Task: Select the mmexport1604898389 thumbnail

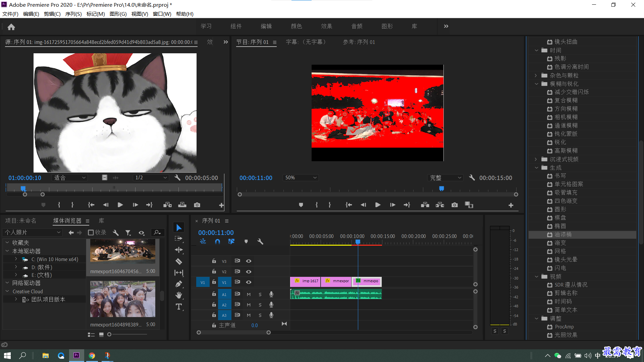Action: tap(123, 299)
